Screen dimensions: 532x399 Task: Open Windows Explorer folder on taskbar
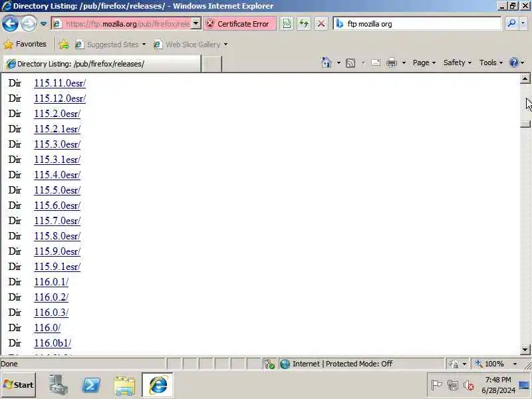[124, 386]
